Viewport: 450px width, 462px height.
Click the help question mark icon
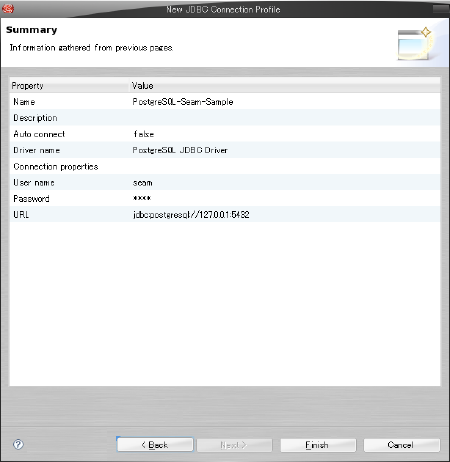coord(18,444)
